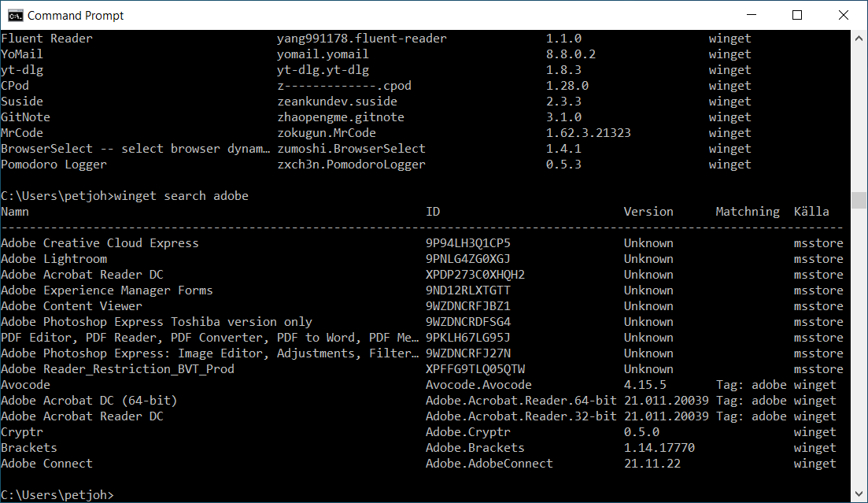Click 'Adobe Lightroom' name
The width and height of the screenshot is (868, 503).
pyautogui.click(x=54, y=259)
